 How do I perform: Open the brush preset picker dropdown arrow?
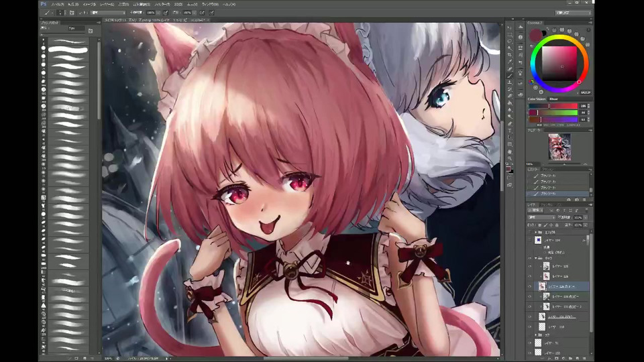click(x=65, y=13)
